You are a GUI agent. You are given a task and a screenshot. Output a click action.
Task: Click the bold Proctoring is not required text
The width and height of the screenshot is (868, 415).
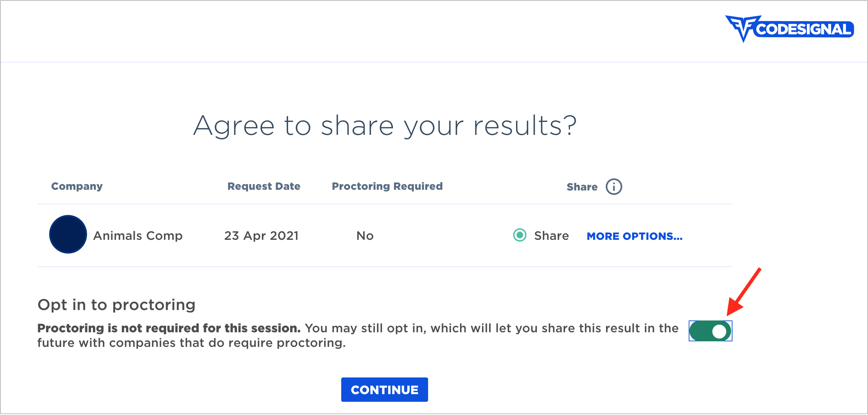[x=169, y=328]
